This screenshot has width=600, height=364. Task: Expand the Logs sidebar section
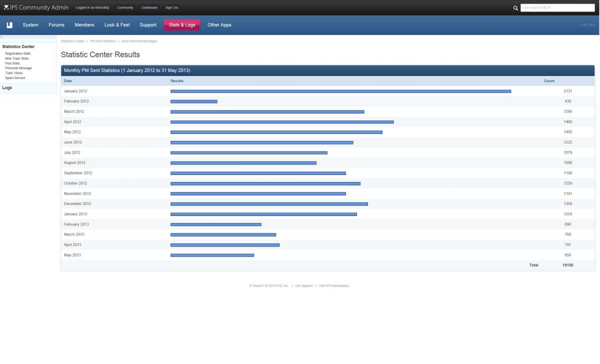[7, 88]
